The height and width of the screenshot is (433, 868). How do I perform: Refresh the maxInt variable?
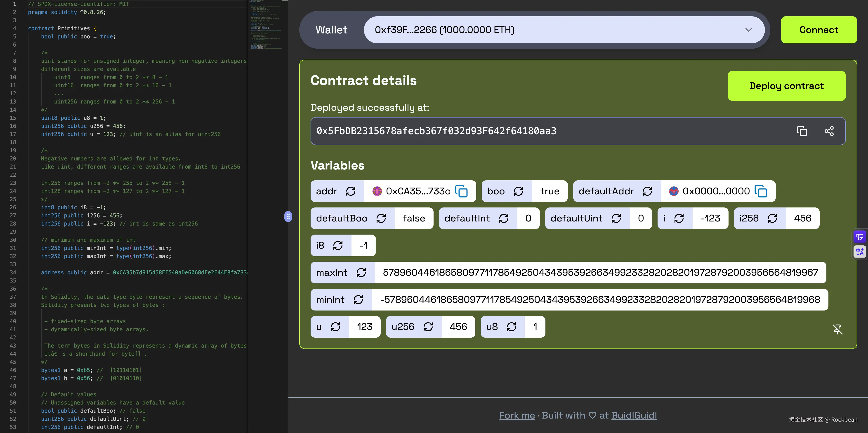(x=361, y=273)
